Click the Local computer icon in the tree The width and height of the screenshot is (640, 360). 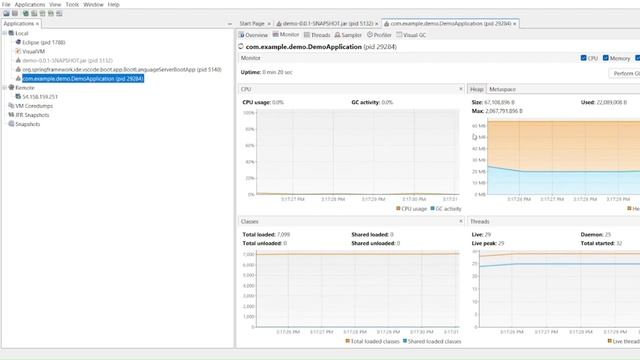point(11,33)
